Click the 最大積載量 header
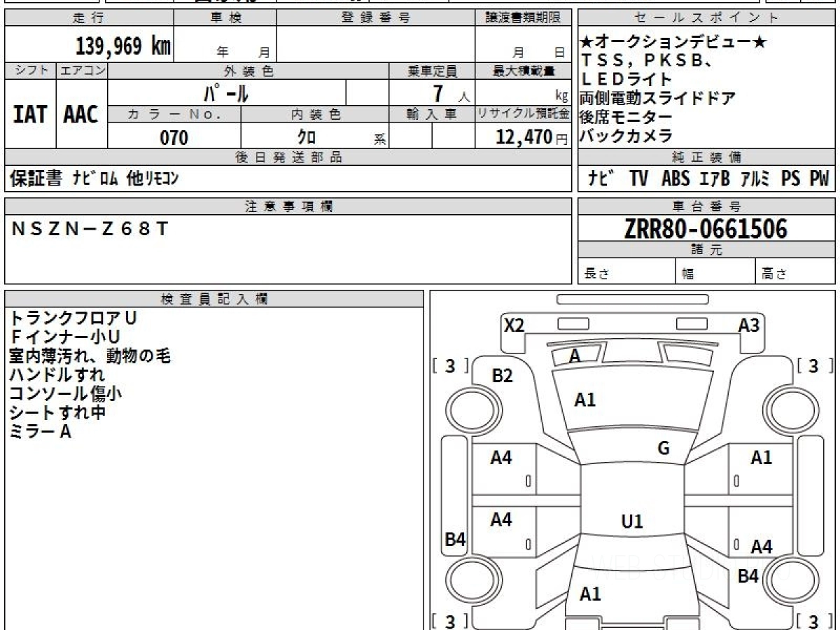This screenshot has width=840, height=630. pos(523,71)
